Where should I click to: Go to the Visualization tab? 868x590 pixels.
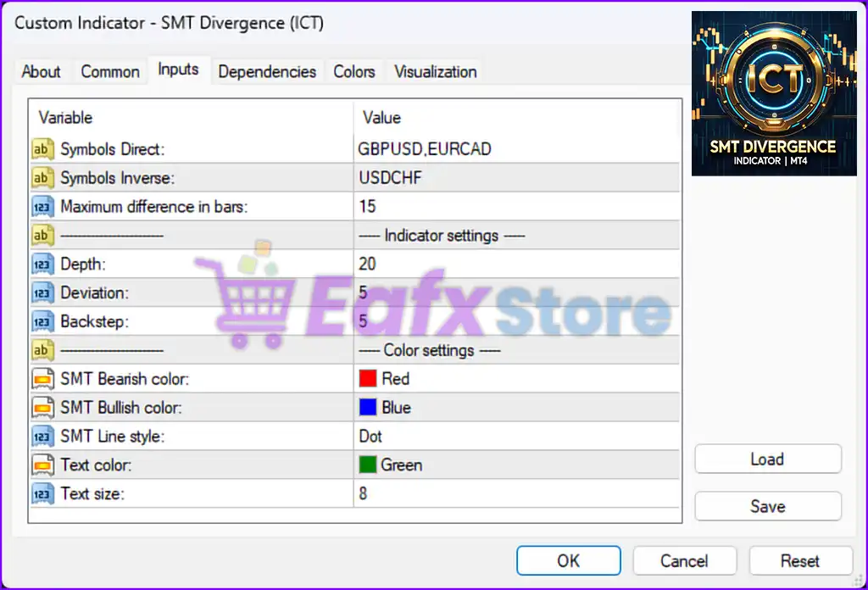(436, 71)
